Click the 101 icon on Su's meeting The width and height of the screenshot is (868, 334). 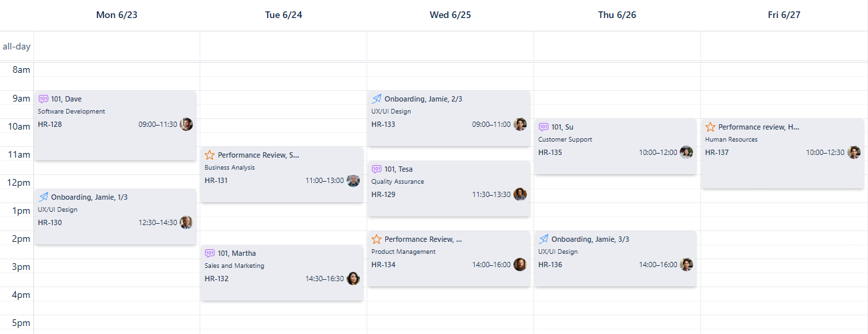click(x=544, y=127)
